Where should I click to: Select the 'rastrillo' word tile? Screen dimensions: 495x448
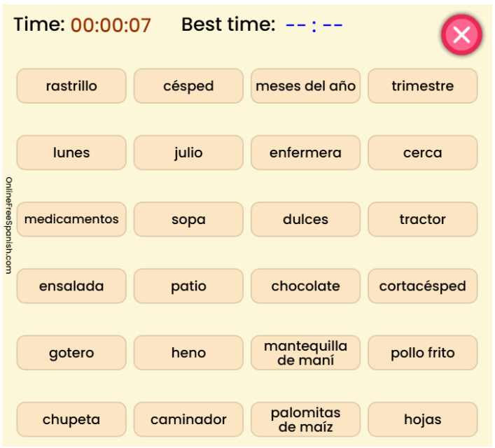tap(71, 86)
